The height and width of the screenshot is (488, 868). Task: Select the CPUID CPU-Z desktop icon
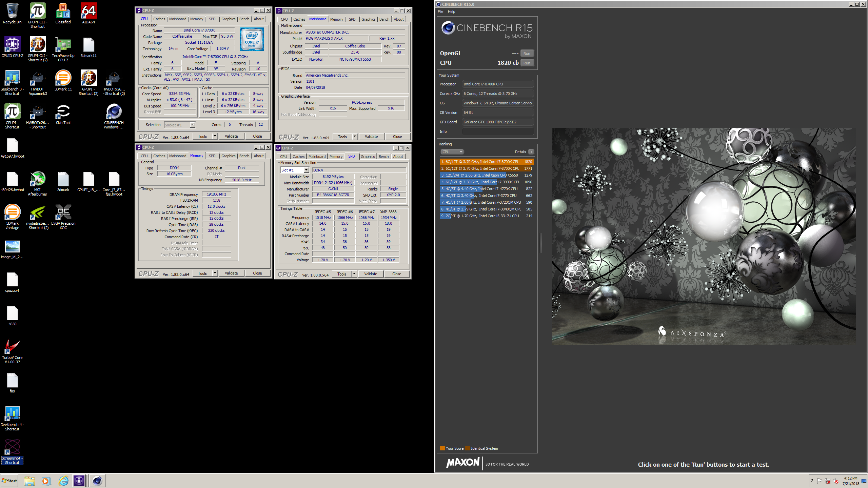(12, 47)
